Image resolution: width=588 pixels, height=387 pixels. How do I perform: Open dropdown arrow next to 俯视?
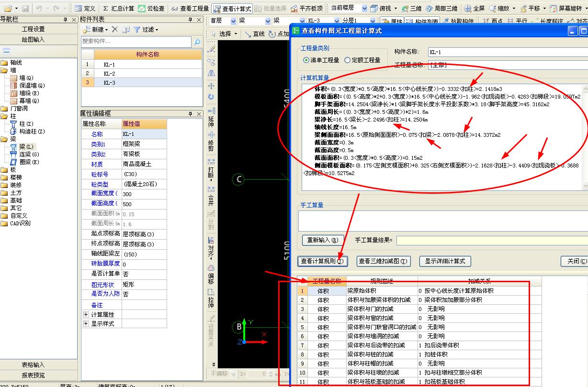(395, 8)
